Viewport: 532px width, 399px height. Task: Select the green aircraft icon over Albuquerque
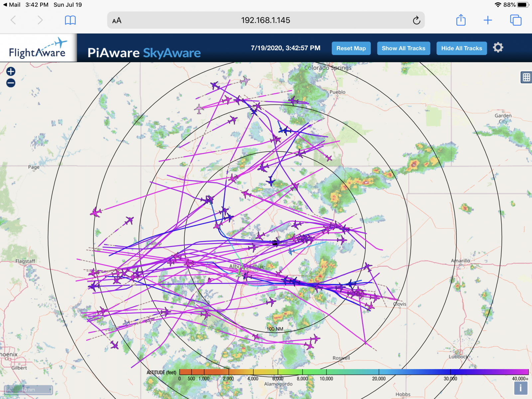pyautogui.click(x=239, y=274)
